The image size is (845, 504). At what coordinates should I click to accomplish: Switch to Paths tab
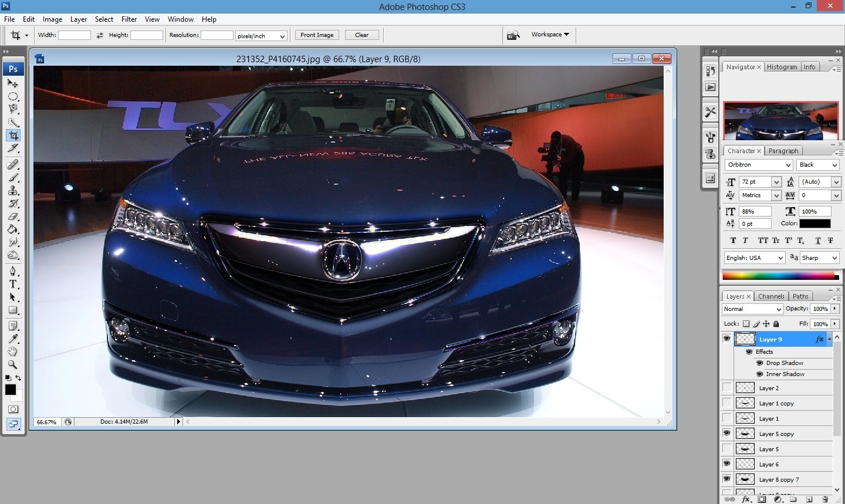[x=800, y=296]
